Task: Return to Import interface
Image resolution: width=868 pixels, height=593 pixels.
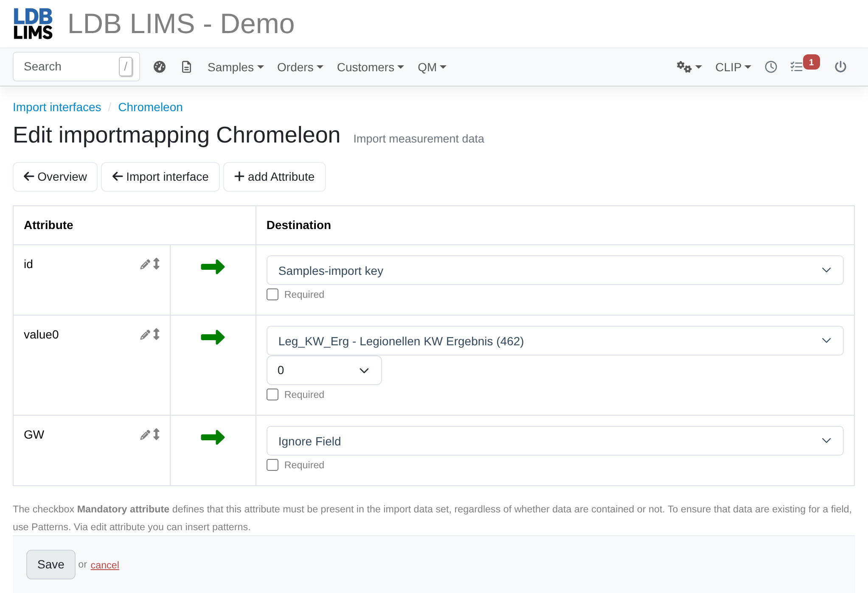Action: coord(160,177)
